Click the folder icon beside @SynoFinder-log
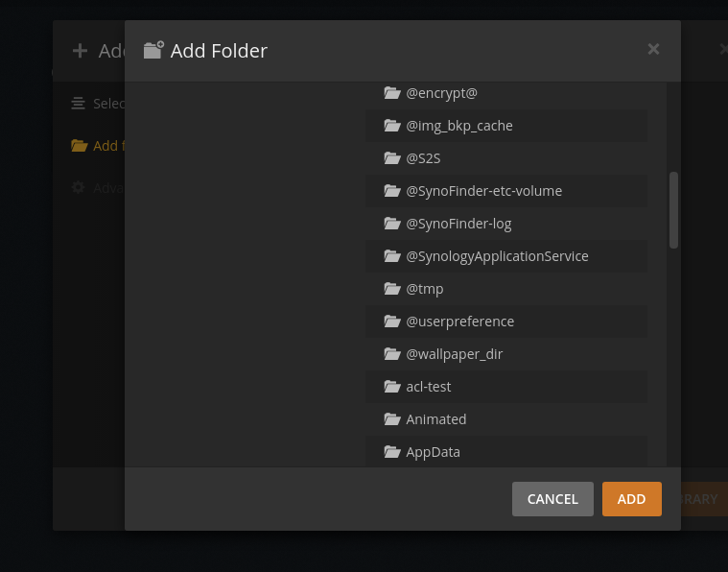Screen dimensions: 728x572 (x=391, y=224)
